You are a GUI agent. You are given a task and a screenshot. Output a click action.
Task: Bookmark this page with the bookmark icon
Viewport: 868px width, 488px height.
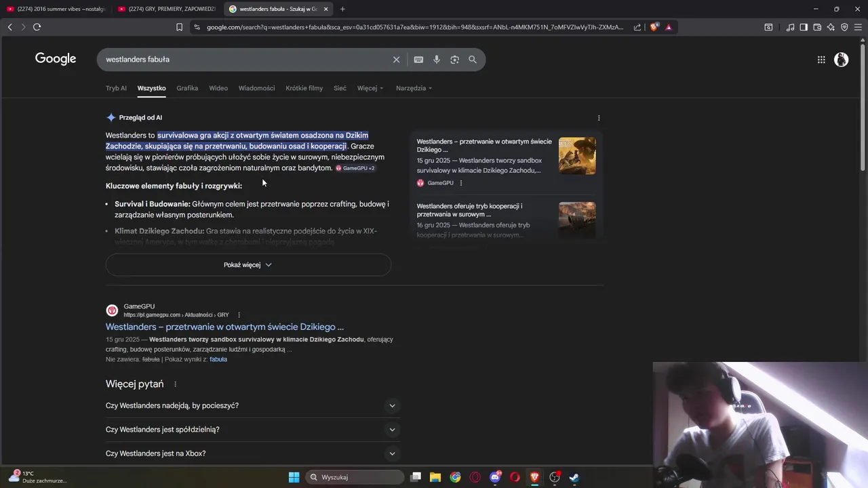click(x=179, y=27)
